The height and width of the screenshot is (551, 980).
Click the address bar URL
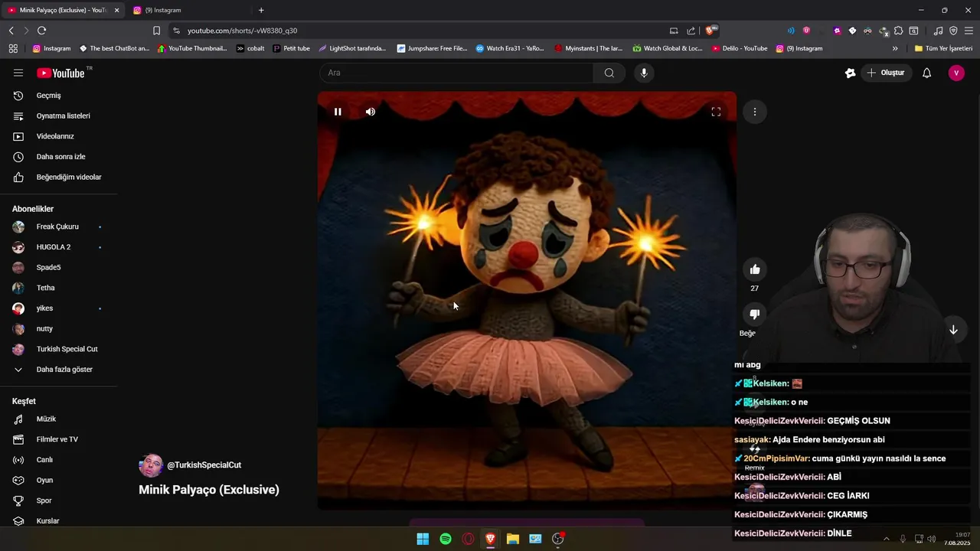coord(242,31)
